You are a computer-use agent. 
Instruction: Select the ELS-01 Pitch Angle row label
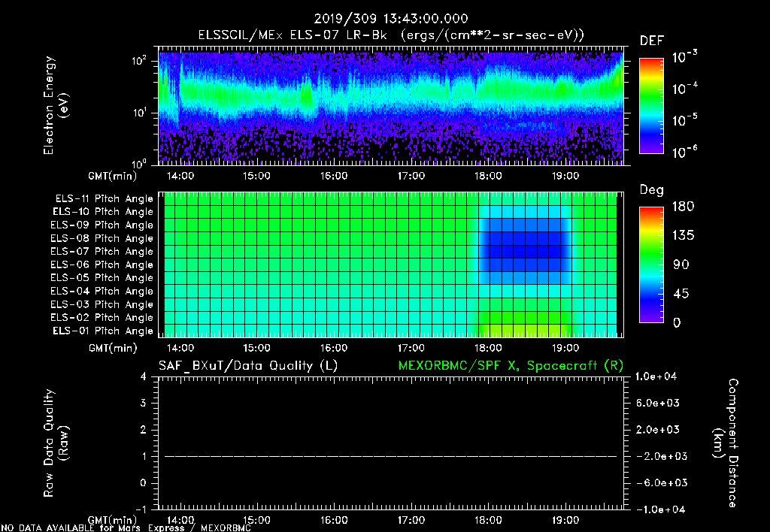coord(103,331)
